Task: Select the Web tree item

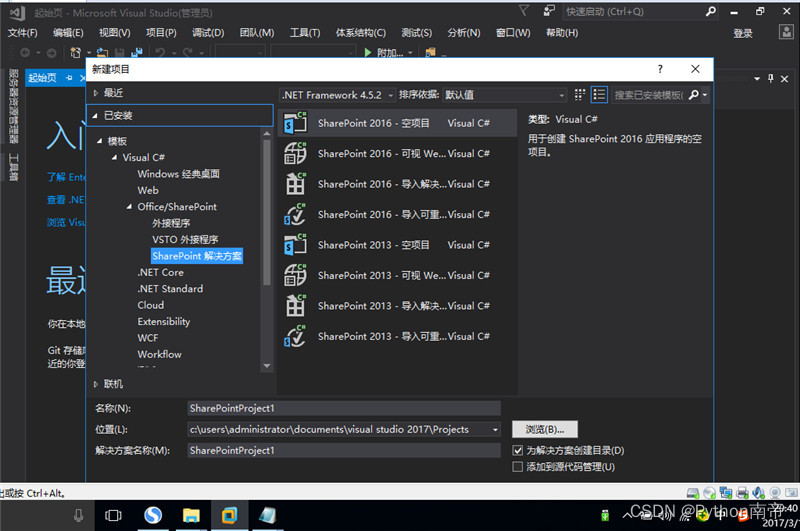Action: click(148, 190)
